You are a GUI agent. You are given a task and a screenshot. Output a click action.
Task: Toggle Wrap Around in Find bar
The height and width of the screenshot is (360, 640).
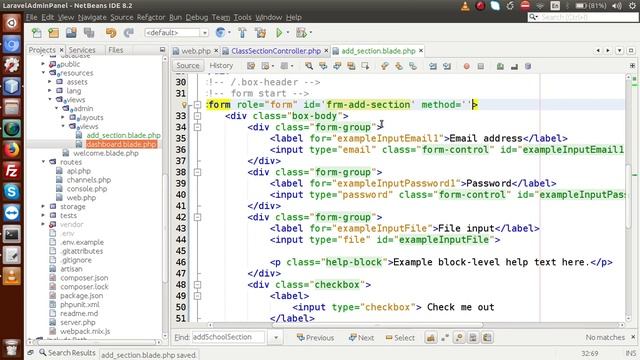(x=487, y=338)
